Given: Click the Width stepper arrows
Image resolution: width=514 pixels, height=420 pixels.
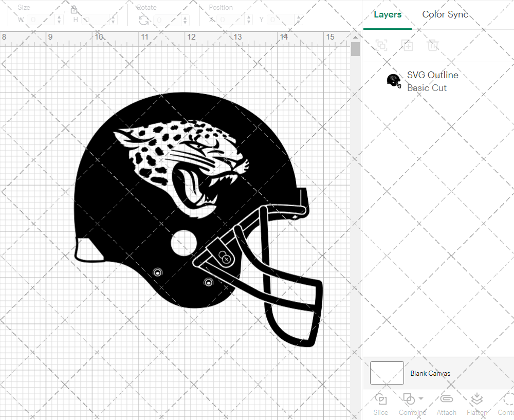Looking at the screenshot, I should click(59, 20).
